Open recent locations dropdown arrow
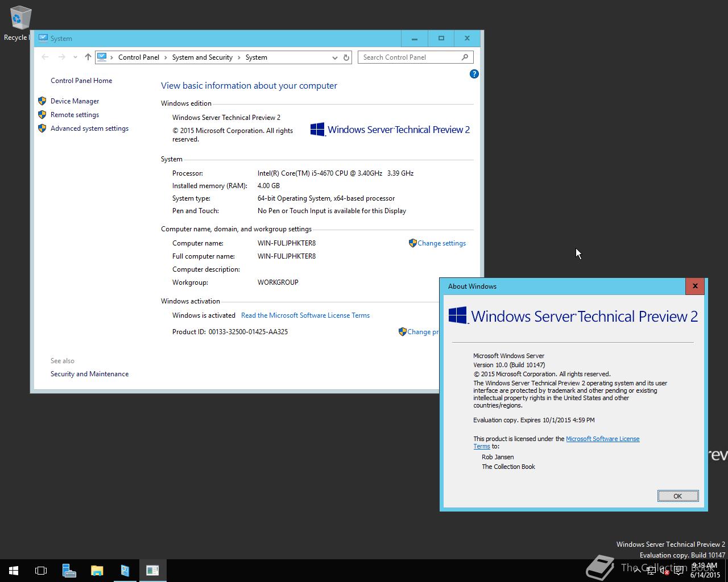Viewport: 728px width, 582px height. 75,57
